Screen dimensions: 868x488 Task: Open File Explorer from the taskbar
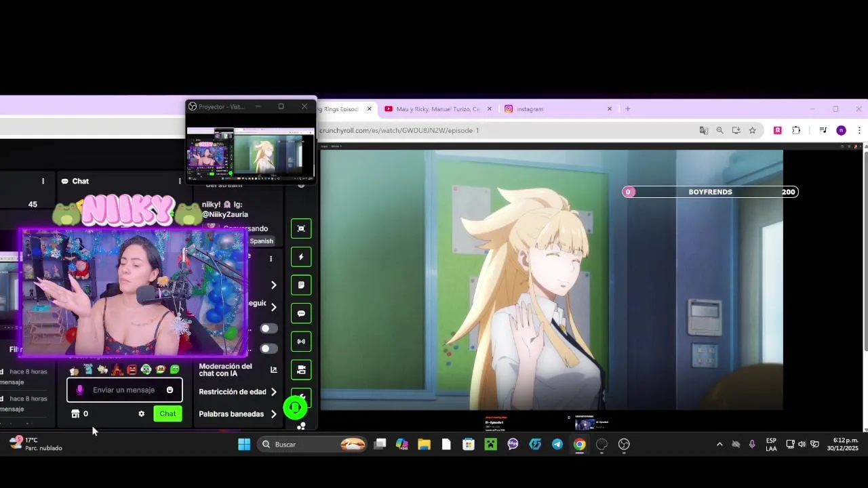point(424,445)
